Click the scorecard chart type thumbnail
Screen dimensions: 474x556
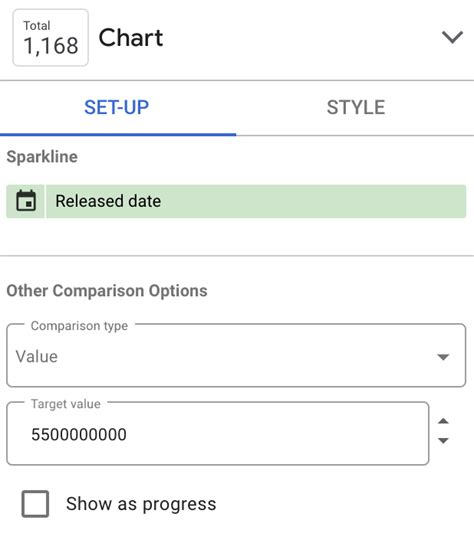[x=51, y=38]
